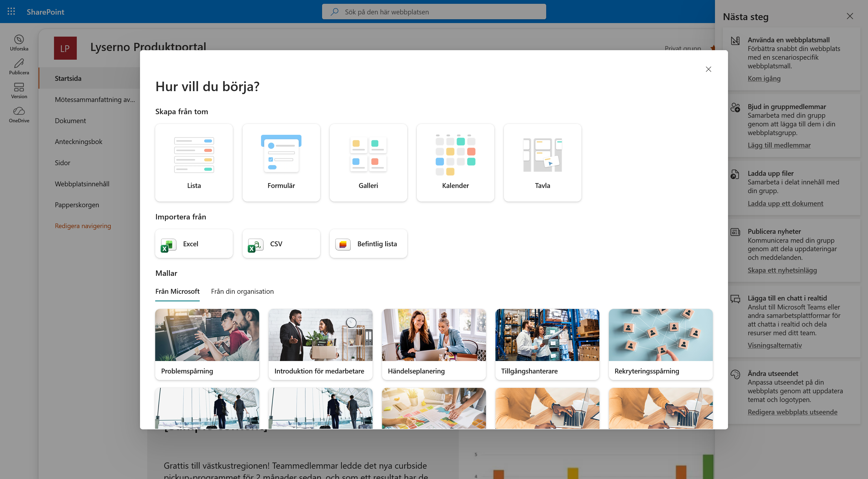This screenshot has width=868, height=479.
Task: Click the Visningsalternativ link
Action: click(774, 345)
